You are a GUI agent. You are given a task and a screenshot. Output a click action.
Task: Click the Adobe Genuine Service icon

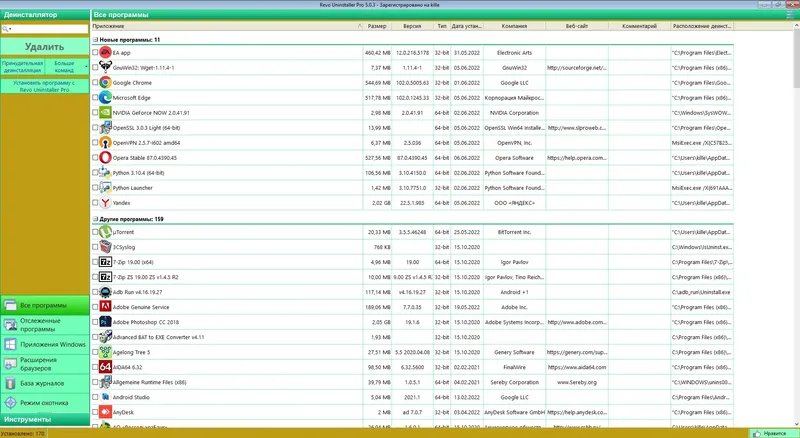(x=105, y=307)
